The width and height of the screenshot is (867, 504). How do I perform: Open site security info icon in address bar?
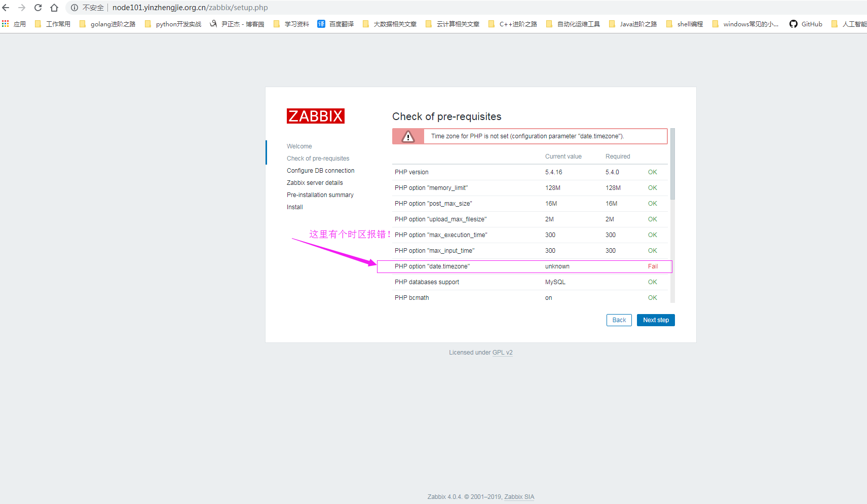click(74, 8)
